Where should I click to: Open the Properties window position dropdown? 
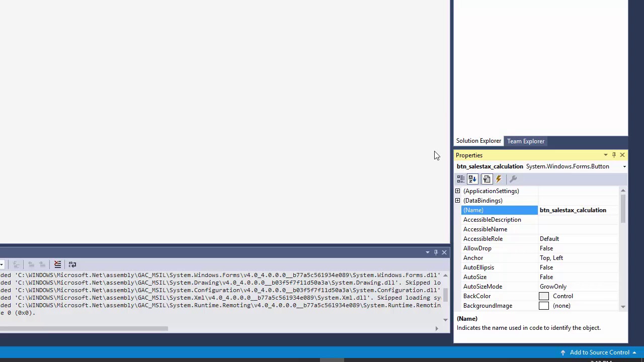606,155
